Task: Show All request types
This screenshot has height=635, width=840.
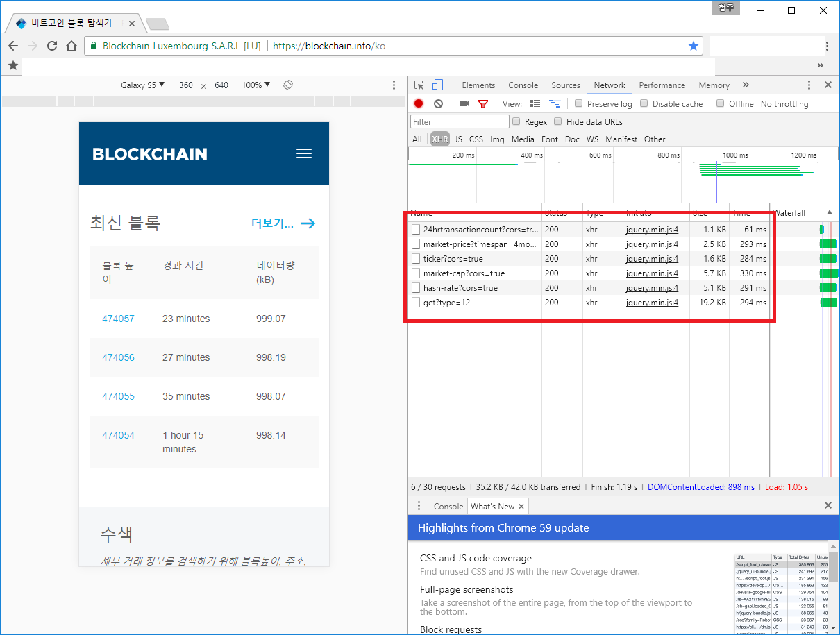Action: [x=417, y=139]
